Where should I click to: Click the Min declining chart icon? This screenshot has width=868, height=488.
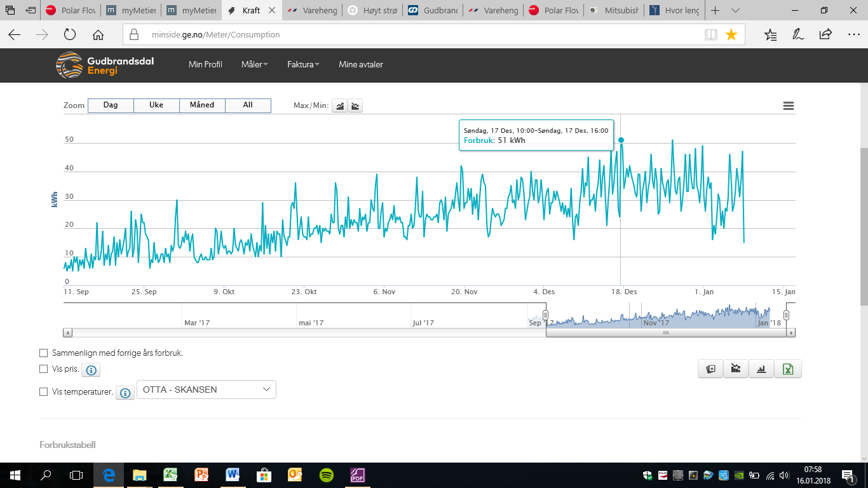(355, 106)
